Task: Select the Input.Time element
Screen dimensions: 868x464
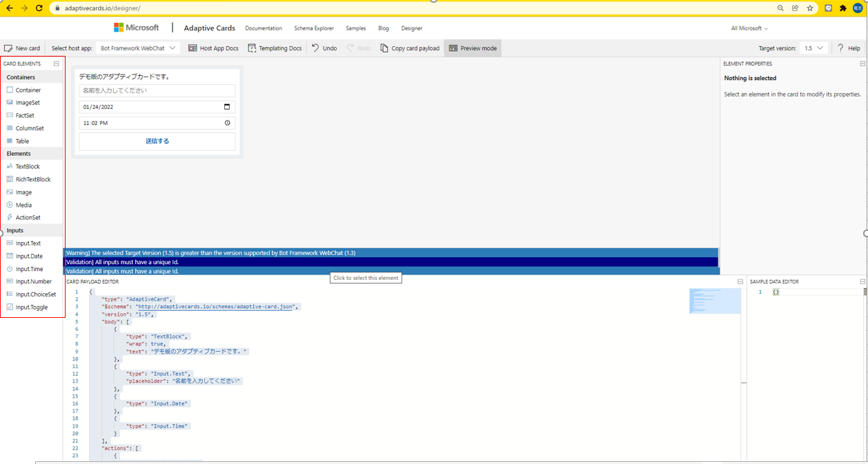Action: coord(25,269)
